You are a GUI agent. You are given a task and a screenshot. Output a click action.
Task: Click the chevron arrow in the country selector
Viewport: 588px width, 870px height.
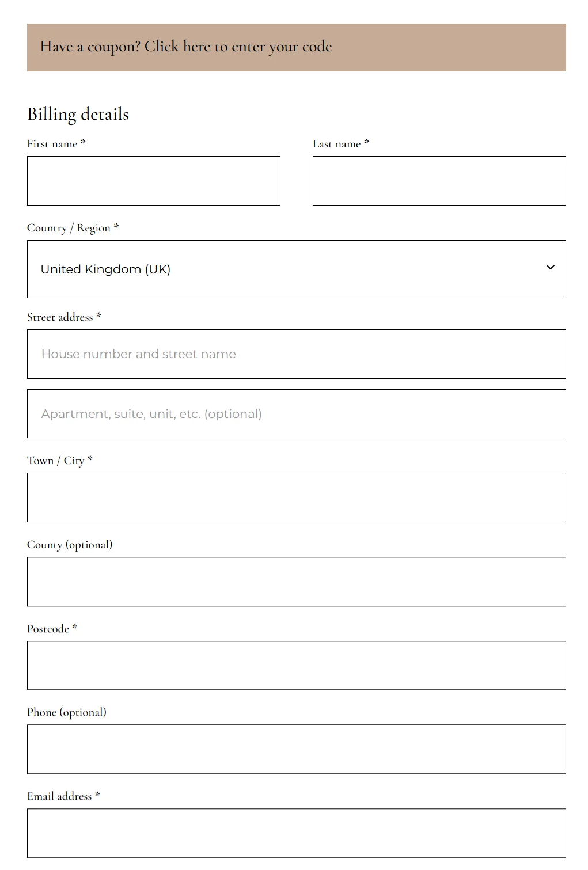pos(550,267)
